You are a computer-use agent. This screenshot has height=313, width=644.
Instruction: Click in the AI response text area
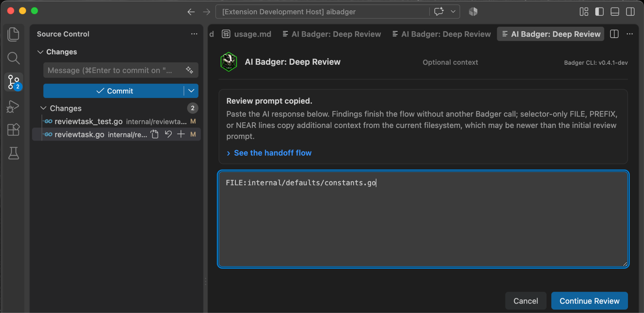coord(423,219)
